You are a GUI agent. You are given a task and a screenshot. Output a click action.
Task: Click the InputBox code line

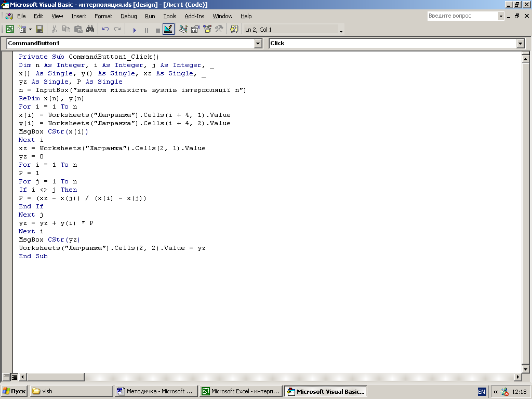(132, 90)
